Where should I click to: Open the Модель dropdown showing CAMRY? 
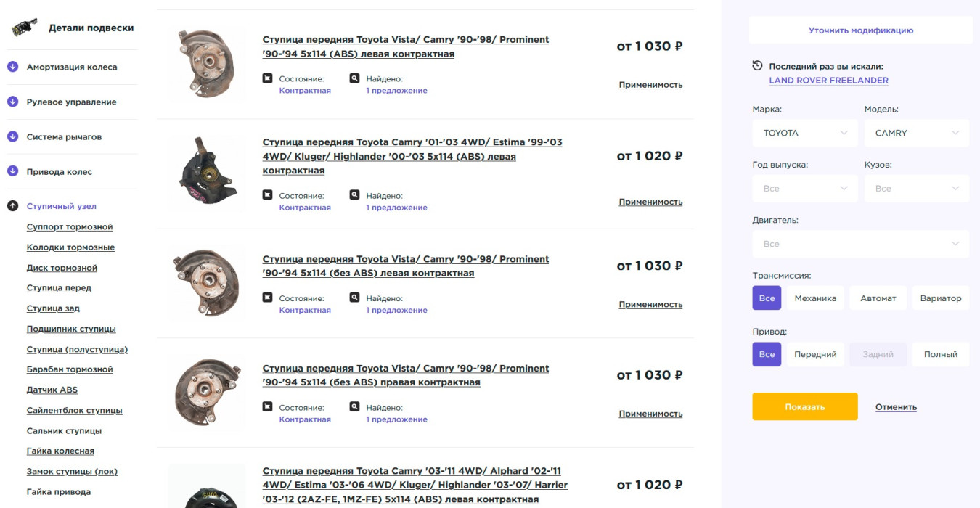tap(916, 133)
